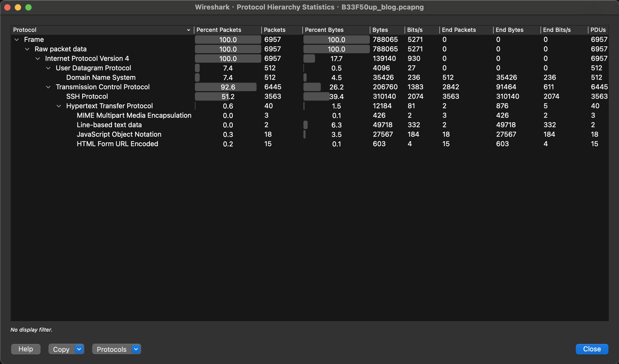Sort by End Packets column header
619x364 pixels.
pyautogui.click(x=459, y=30)
